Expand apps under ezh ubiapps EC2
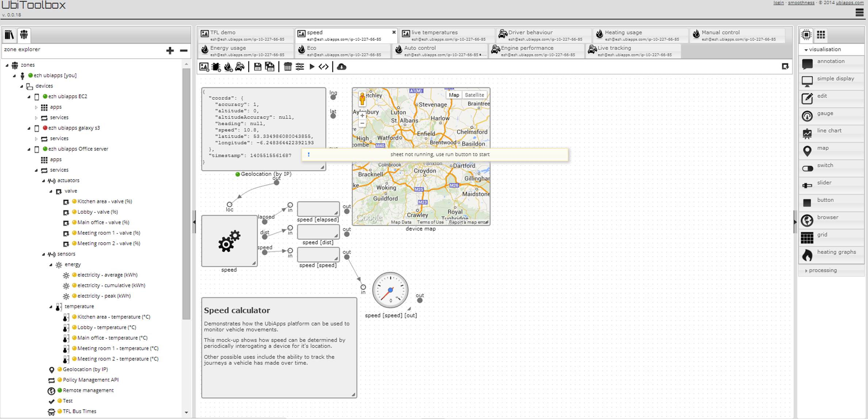Viewport: 868px width, 419px height. 36,107
